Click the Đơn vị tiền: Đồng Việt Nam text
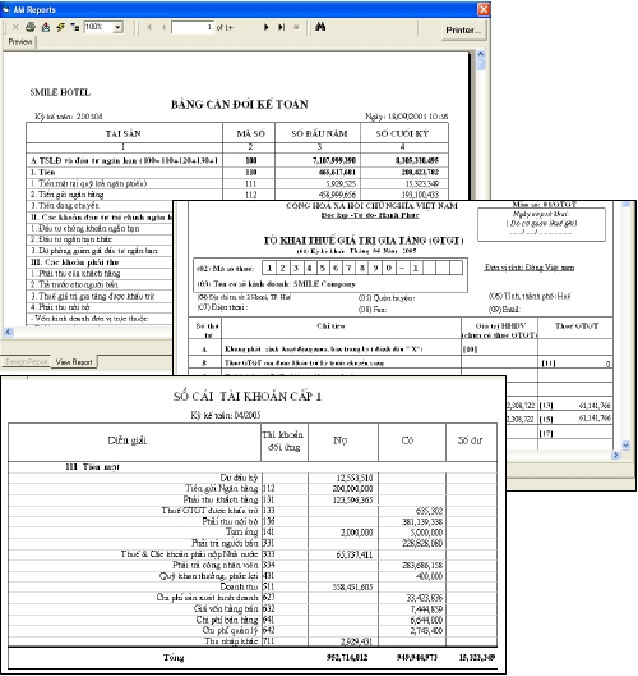This screenshot has width=638, height=676. 529,267
